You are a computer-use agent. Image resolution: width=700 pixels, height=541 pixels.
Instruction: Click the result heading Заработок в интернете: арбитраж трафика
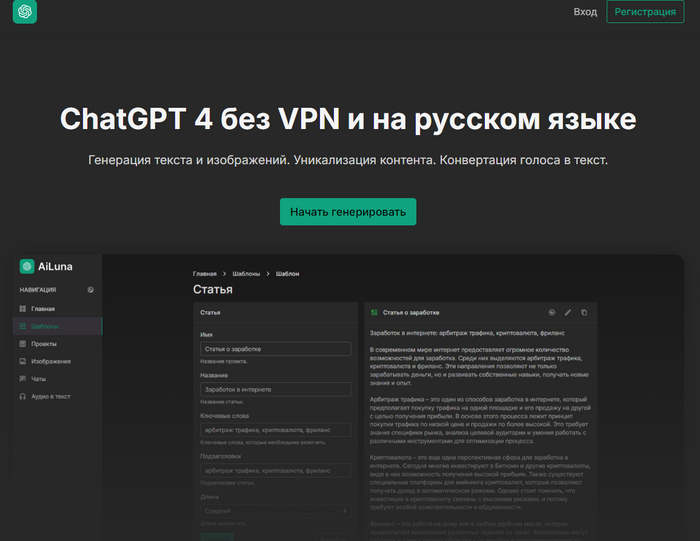pos(467,333)
